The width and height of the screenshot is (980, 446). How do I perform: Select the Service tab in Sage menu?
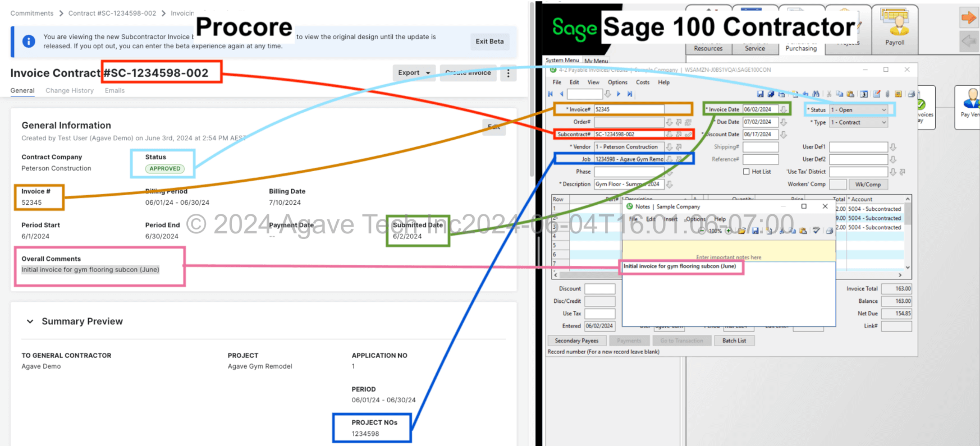coord(755,48)
